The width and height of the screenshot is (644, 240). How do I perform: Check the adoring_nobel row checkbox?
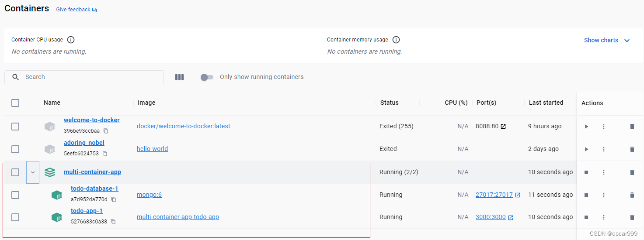[x=15, y=149]
